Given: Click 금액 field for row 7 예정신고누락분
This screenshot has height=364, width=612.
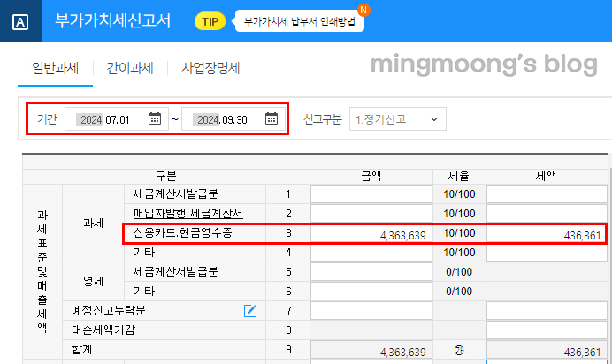Looking at the screenshot, I should pyautogui.click(x=371, y=311).
